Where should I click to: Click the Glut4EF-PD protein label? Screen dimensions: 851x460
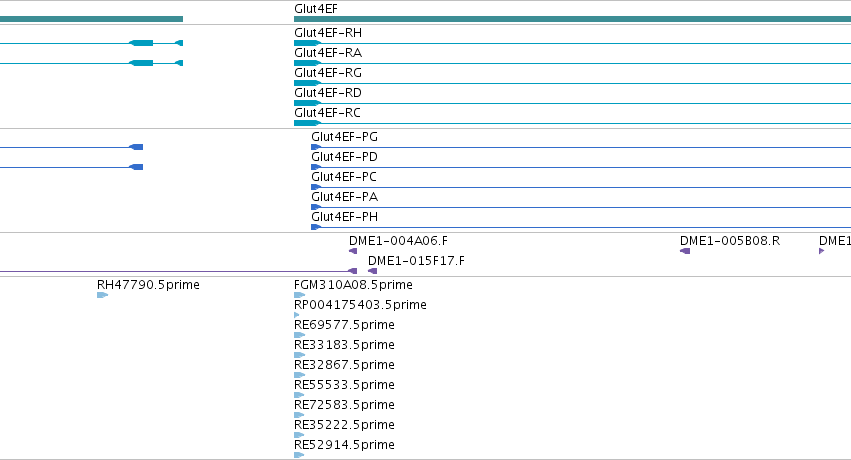tap(344, 157)
